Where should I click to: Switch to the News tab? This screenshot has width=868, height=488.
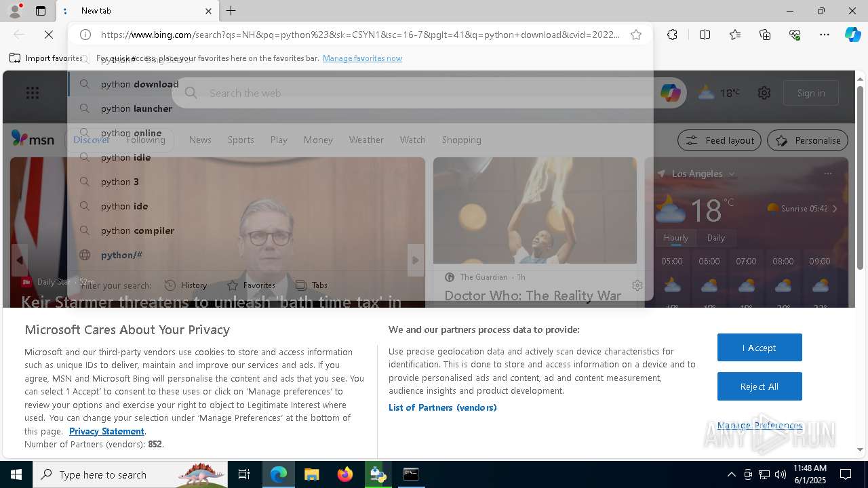[x=200, y=140]
